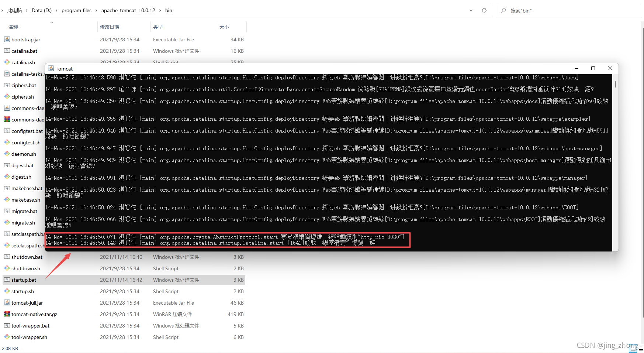The height and width of the screenshot is (353, 644).
Task: Go to apache-tomcat-10.0.12 in breadcrumb
Action: point(128,10)
